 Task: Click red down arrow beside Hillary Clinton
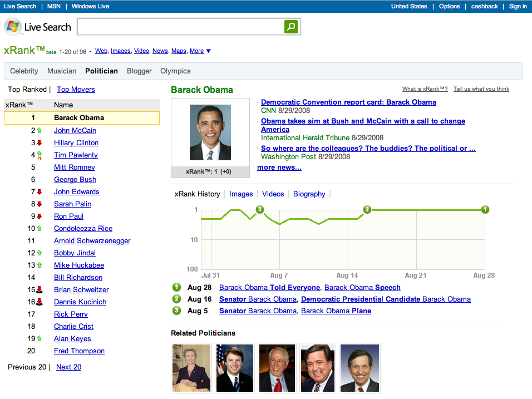tap(39, 143)
